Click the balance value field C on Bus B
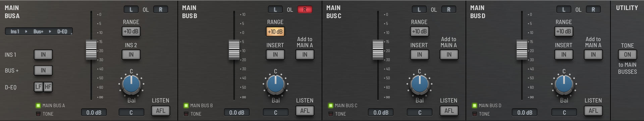The image size is (644, 121). pyautogui.click(x=275, y=112)
